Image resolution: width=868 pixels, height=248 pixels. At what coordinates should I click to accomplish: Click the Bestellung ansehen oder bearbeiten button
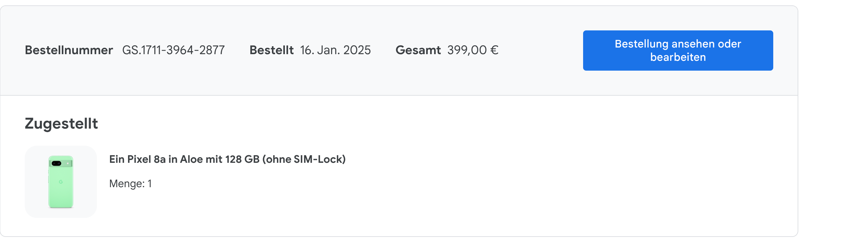tap(678, 50)
